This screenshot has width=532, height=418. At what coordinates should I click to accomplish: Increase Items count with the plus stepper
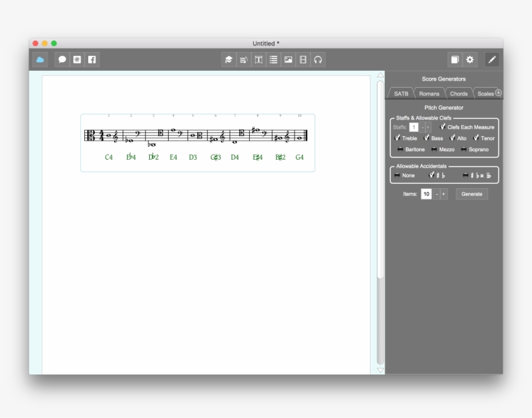click(x=443, y=194)
